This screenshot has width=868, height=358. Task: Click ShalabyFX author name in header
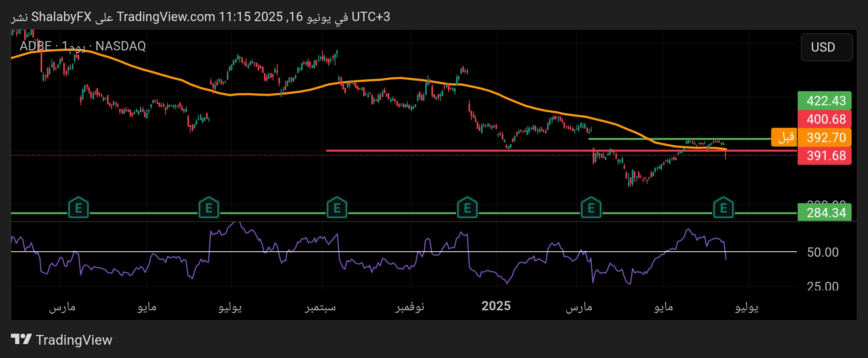[61, 17]
